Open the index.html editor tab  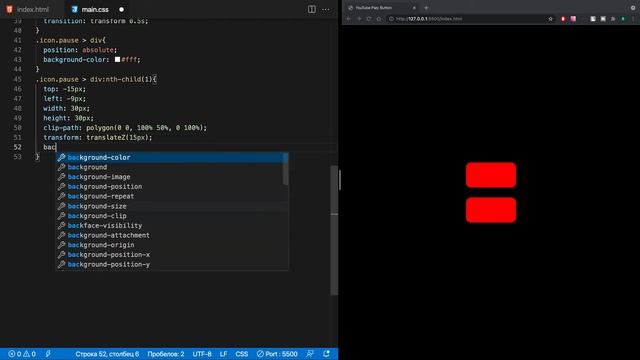pos(28,9)
